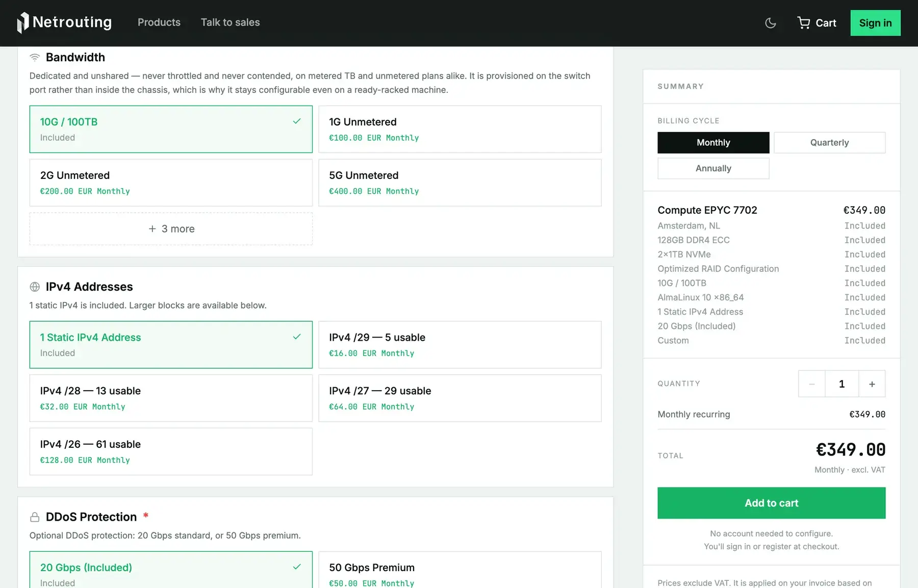The image size is (918, 588).
Task: Click the Bandwidth wifi icon
Action: tap(35, 58)
